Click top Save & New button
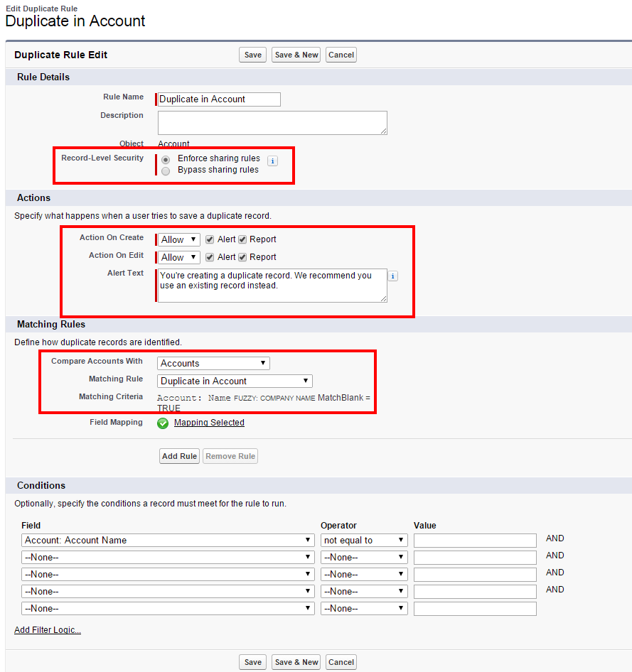Image resolution: width=632 pixels, height=672 pixels. click(x=296, y=55)
